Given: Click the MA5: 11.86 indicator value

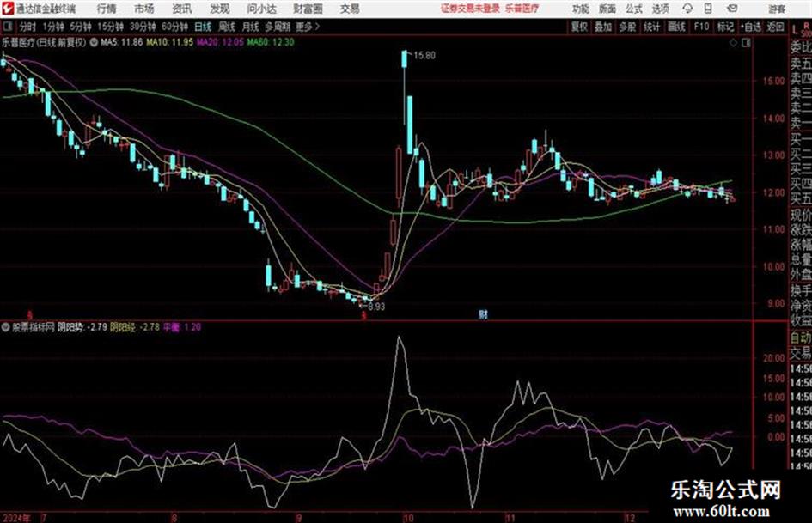Looking at the screenshot, I should point(121,42).
